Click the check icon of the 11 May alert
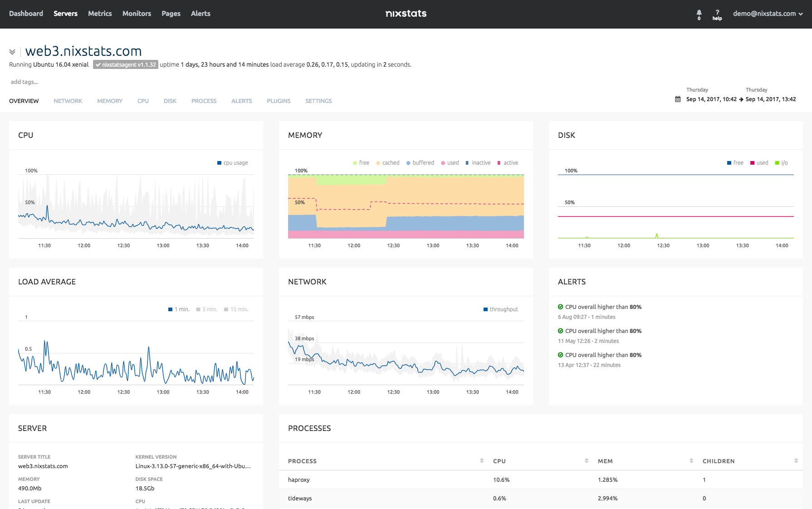The width and height of the screenshot is (812, 509). point(561,331)
